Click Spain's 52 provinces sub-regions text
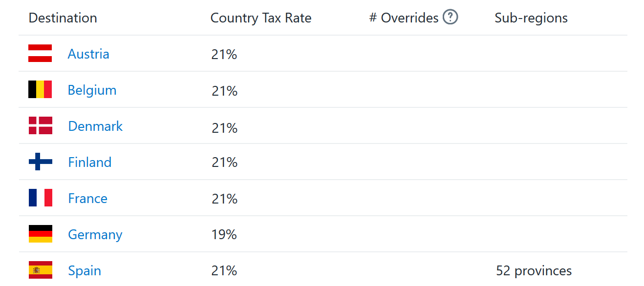Screen dimensions: 644x286 tap(534, 271)
